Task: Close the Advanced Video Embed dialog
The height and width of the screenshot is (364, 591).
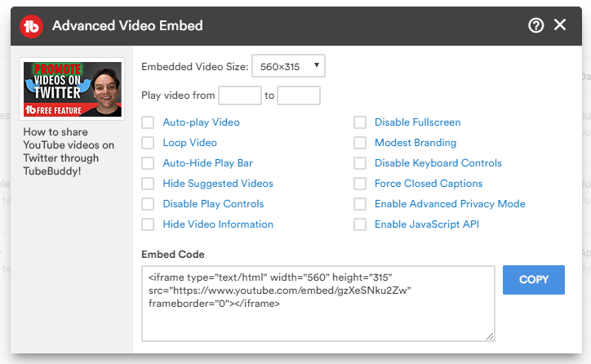Action: pyautogui.click(x=560, y=25)
